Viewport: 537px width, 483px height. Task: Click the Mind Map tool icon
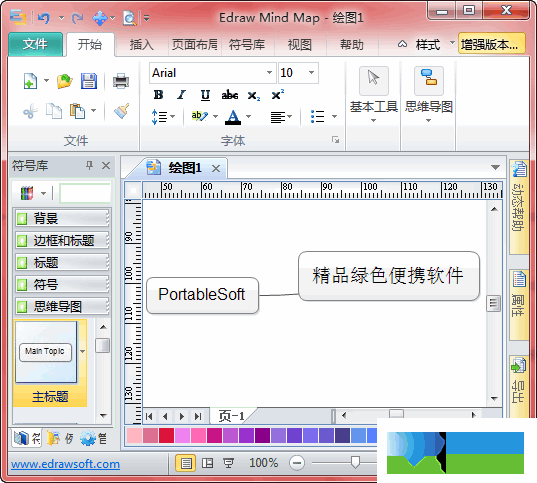[429, 80]
